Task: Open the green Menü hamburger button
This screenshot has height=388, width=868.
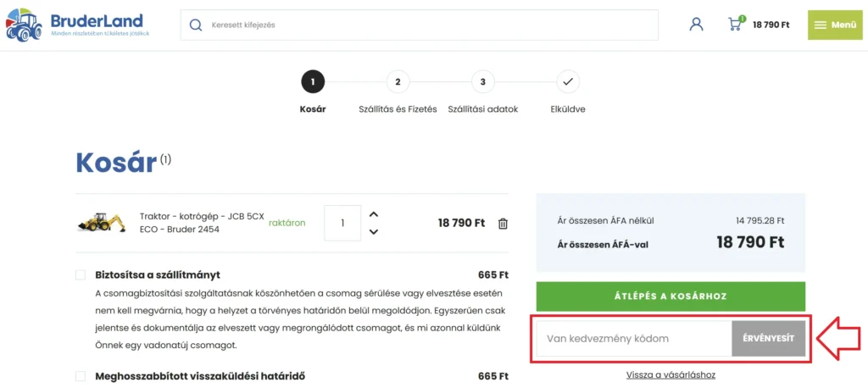Action: click(835, 25)
